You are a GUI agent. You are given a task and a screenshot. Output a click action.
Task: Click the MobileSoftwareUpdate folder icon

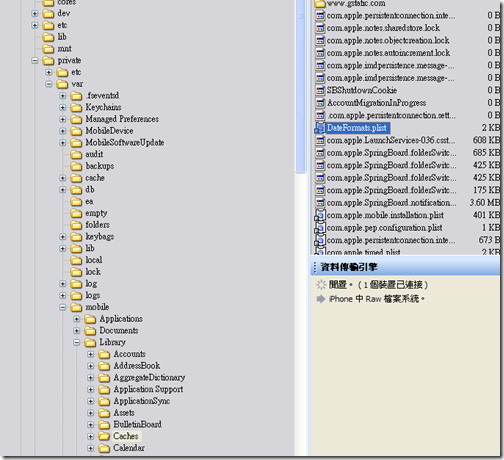76,143
